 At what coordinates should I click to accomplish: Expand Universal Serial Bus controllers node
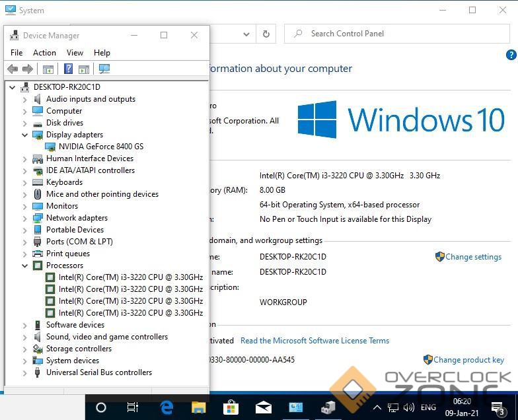coord(25,372)
